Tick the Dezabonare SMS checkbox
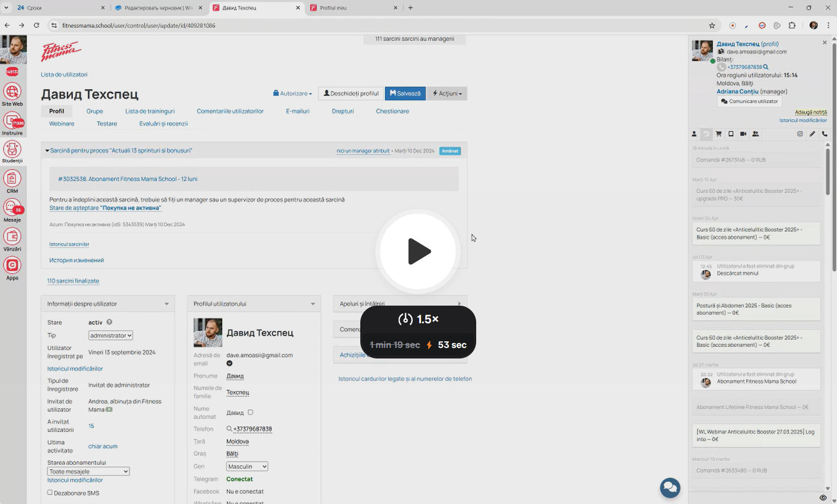Viewport: 837px width, 504px height. tap(50, 492)
